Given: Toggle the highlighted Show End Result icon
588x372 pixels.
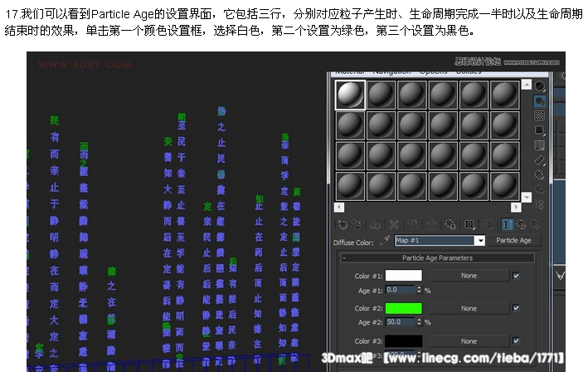Looking at the screenshot, I should click(x=507, y=224).
